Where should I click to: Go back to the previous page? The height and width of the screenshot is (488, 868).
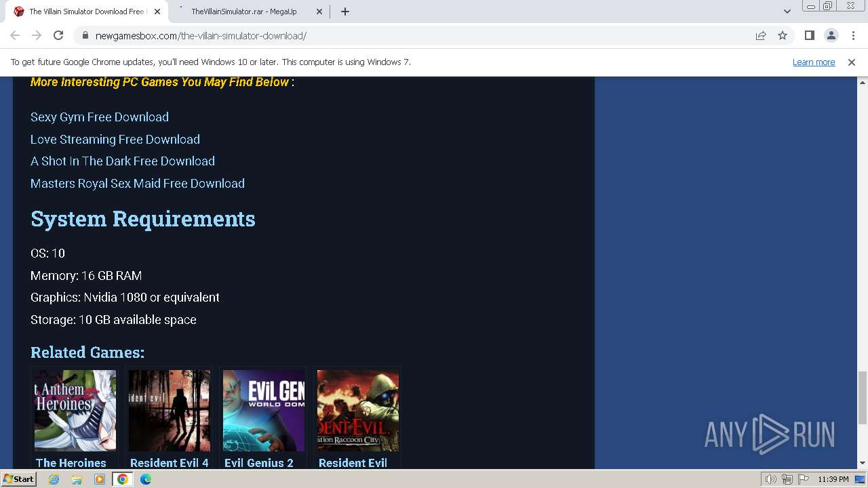(15, 35)
